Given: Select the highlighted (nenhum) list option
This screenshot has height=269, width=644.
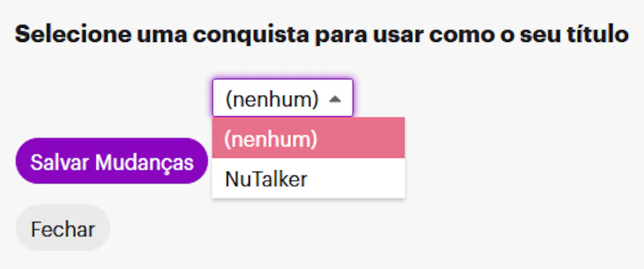Looking at the screenshot, I should pos(308,138).
